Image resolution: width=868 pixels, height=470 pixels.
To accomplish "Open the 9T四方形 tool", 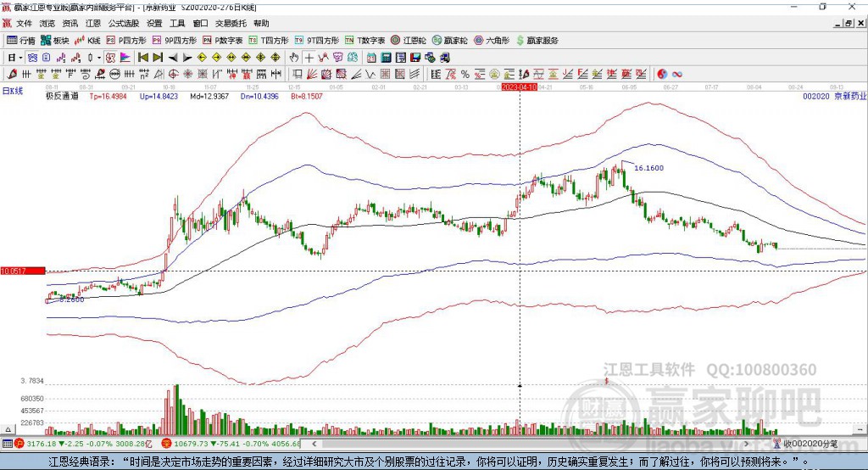I will tap(317, 41).
